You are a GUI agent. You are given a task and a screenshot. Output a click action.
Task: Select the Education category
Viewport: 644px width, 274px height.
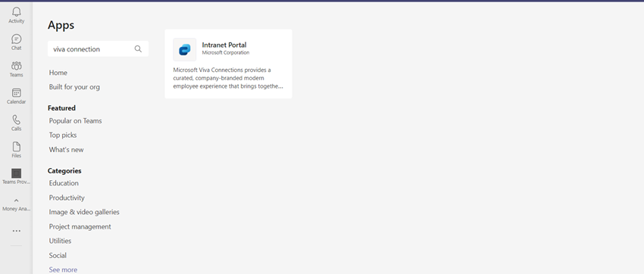(64, 183)
